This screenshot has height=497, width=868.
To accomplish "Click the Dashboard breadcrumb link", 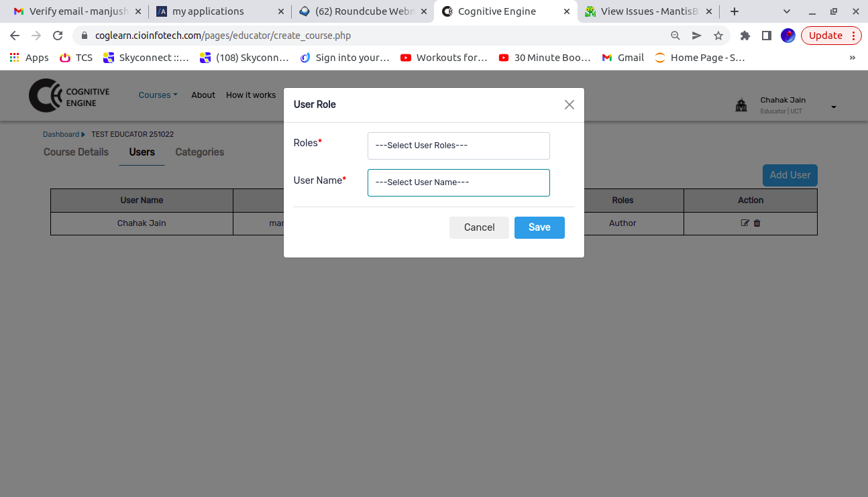I will [61, 134].
